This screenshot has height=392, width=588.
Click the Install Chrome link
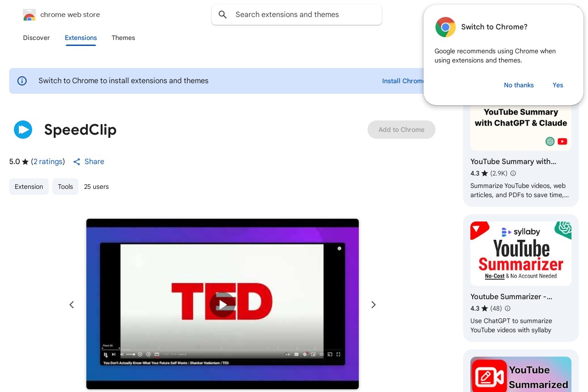coord(403,81)
